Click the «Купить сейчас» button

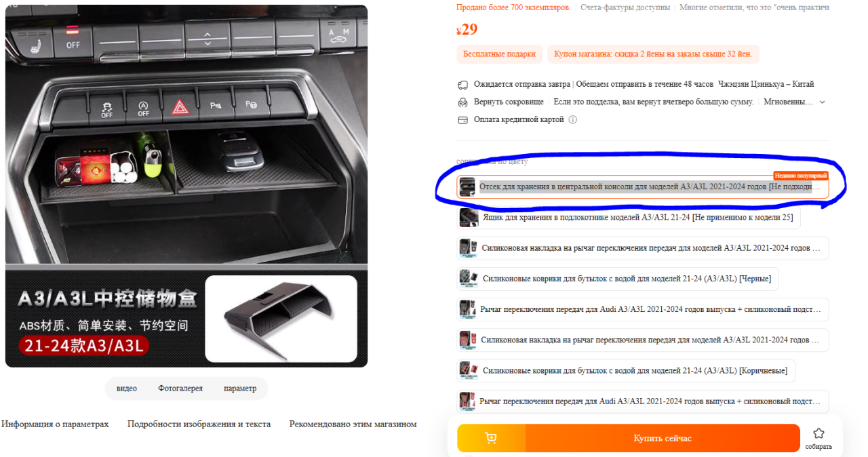coord(663,438)
